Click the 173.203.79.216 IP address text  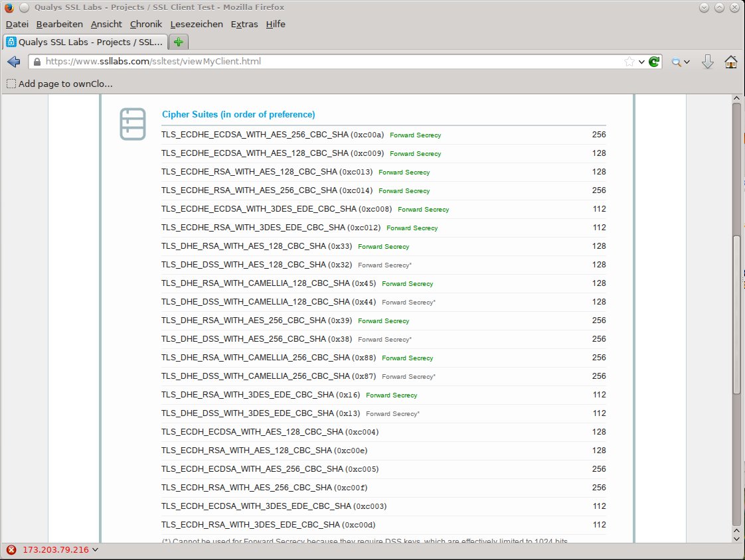point(56,549)
